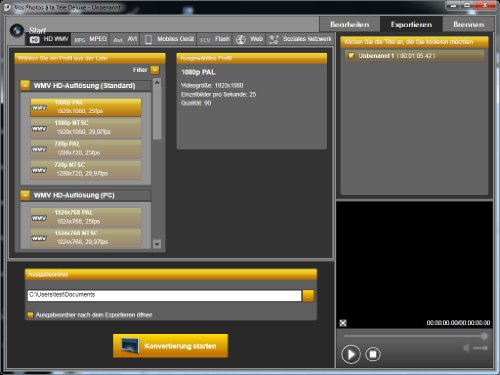This screenshot has height=375, width=500.
Task: Switch to the Bearbeiten tab
Action: pyautogui.click(x=350, y=24)
